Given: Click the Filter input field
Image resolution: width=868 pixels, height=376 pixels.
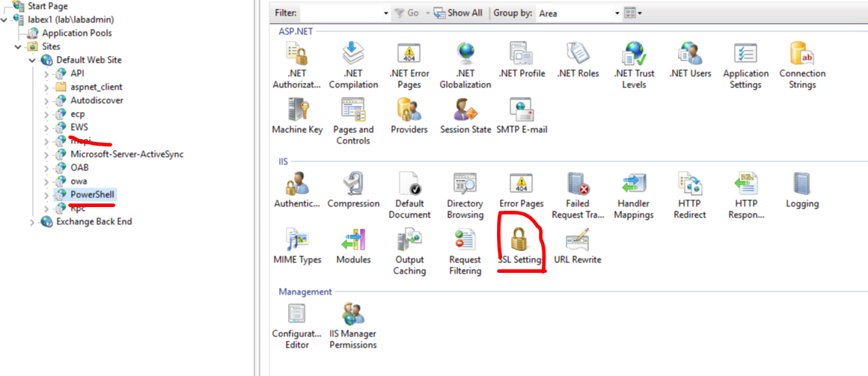Looking at the screenshot, I should pos(341,13).
